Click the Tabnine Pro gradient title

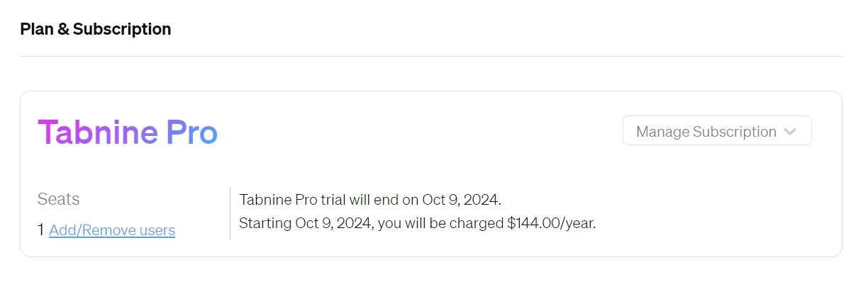pos(128,133)
